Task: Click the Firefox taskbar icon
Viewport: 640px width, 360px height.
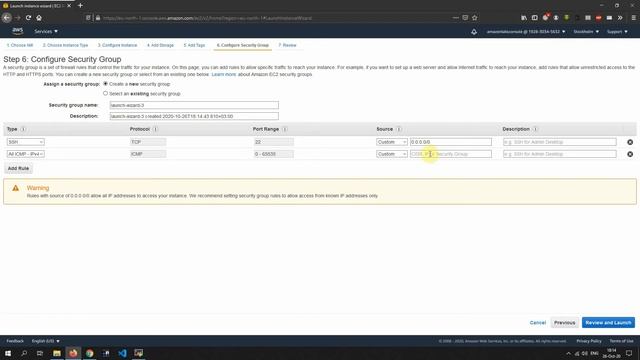Action: [x=73, y=353]
